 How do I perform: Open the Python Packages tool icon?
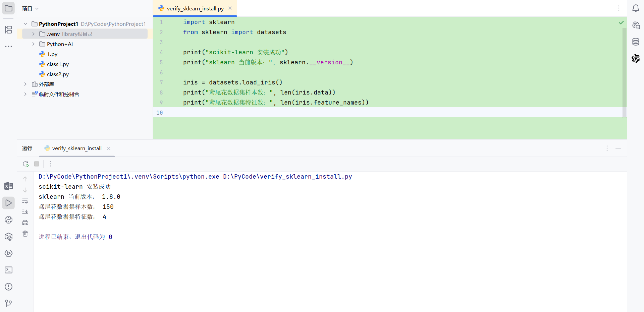[x=8, y=236]
